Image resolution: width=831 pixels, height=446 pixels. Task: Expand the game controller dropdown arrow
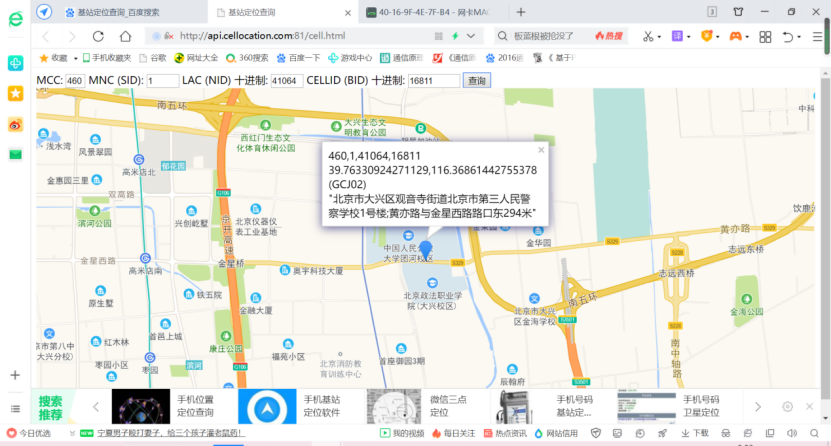(747, 37)
